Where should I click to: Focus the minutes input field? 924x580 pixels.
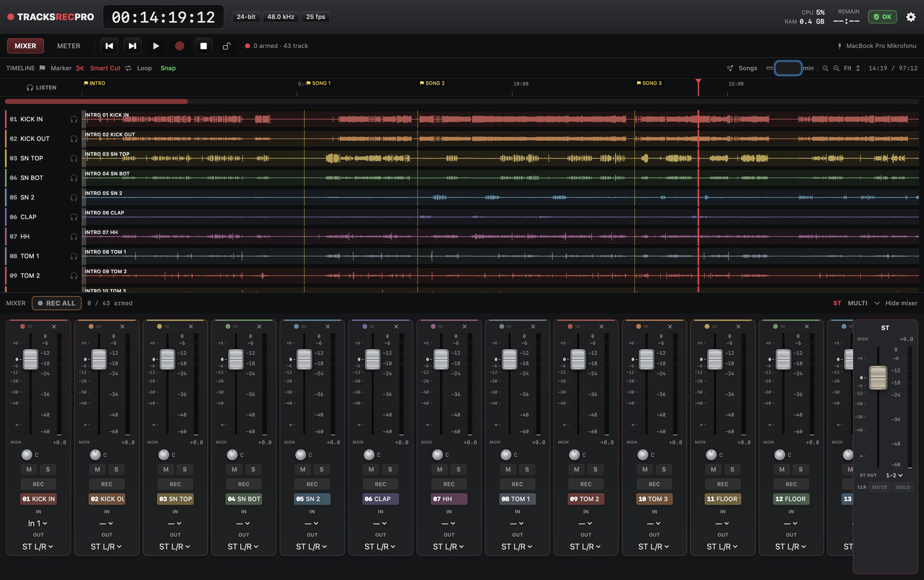pyautogui.click(x=788, y=68)
